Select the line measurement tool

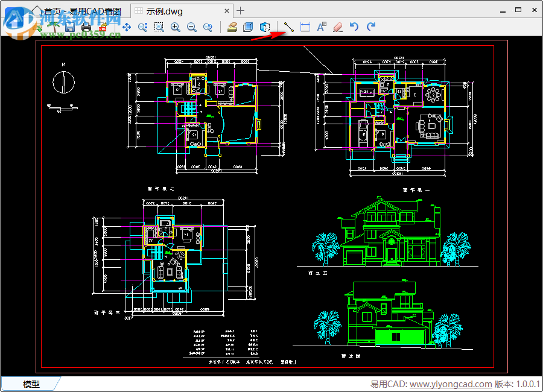pyautogui.click(x=289, y=27)
